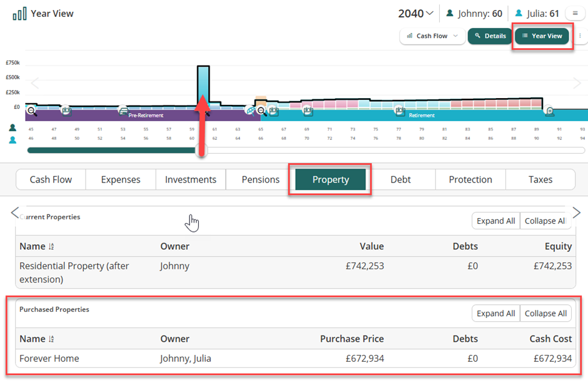This screenshot has height=383, width=588.
Task: Toggle the Year View button
Action: point(542,36)
